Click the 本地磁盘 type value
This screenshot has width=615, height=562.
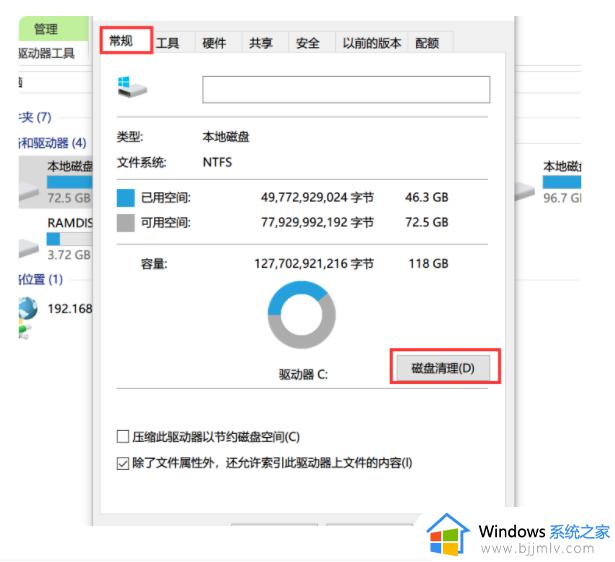[226, 137]
